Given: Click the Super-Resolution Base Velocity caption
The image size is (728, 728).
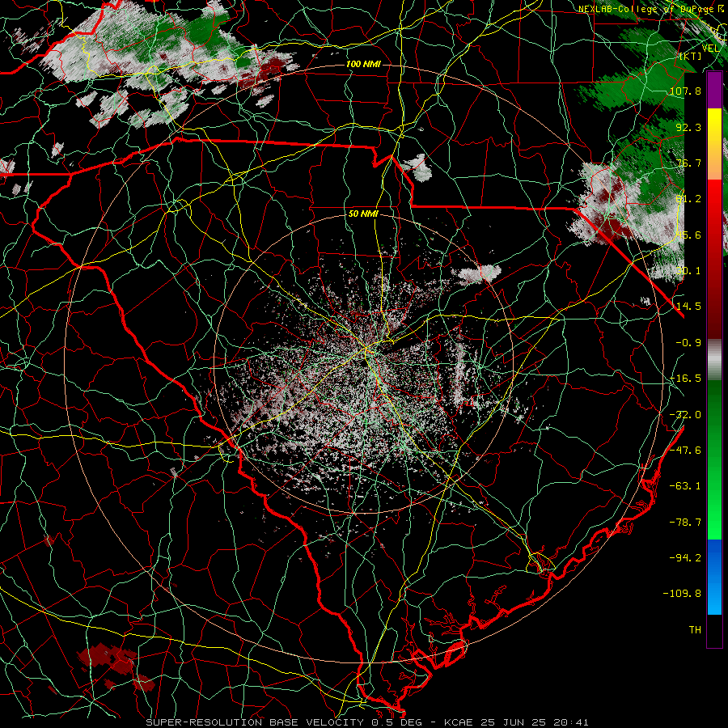Looking at the screenshot, I should coord(367,722).
